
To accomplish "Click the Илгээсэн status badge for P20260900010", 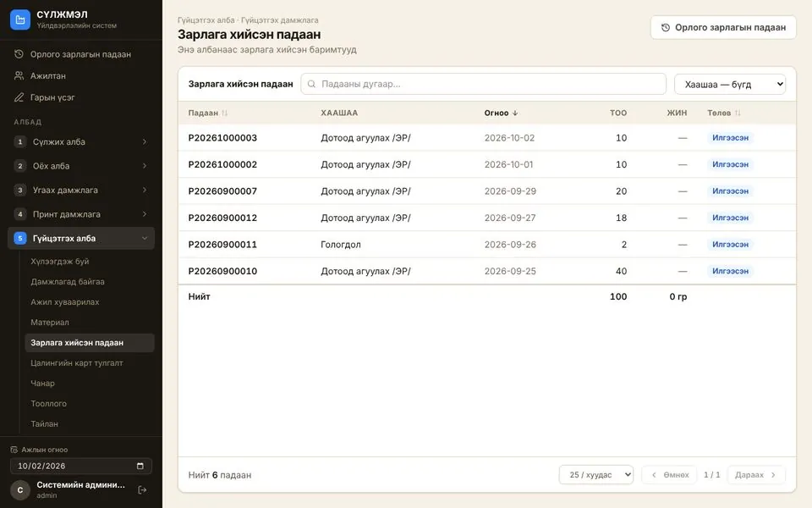I will (730, 271).
